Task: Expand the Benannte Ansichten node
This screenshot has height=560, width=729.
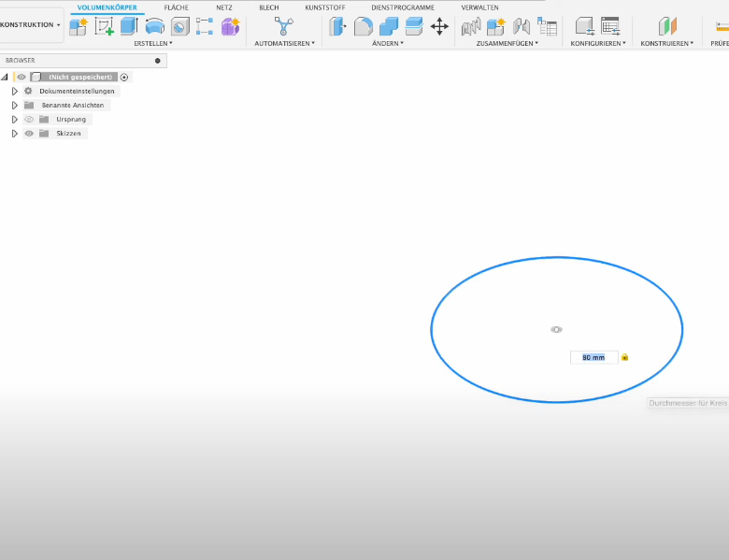Action: click(15, 106)
